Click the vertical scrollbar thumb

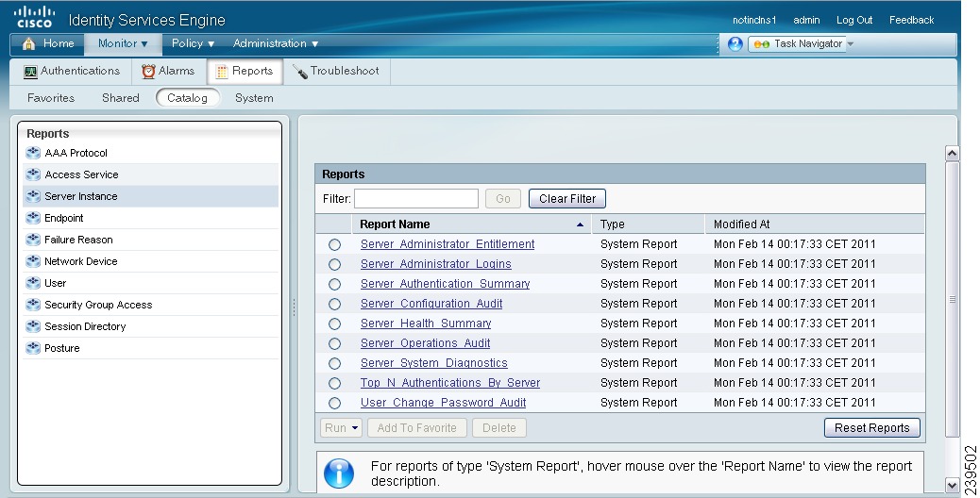coord(952,300)
